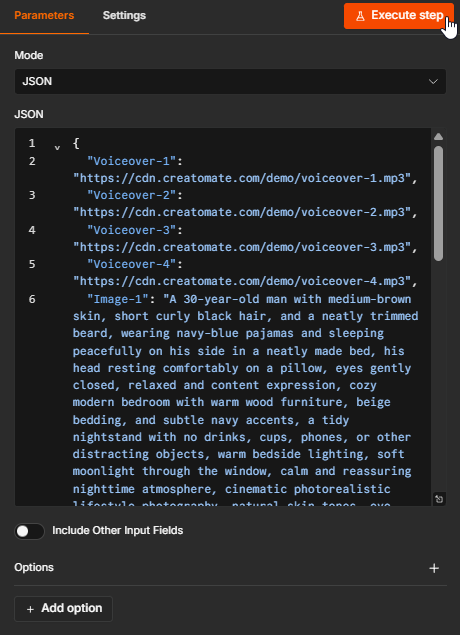Click line number 6 in the editor gutter
Viewport: 460px width, 635px height.
[32, 299]
